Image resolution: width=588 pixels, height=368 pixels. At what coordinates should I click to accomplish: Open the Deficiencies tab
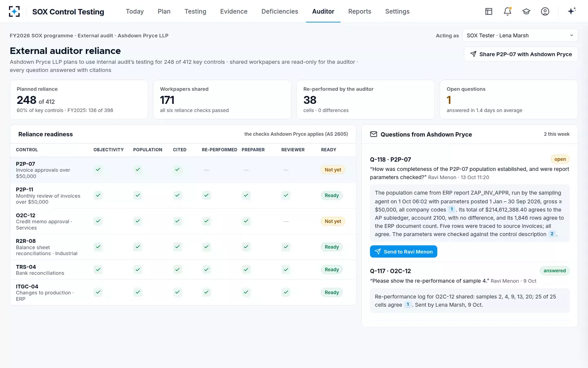[280, 11]
